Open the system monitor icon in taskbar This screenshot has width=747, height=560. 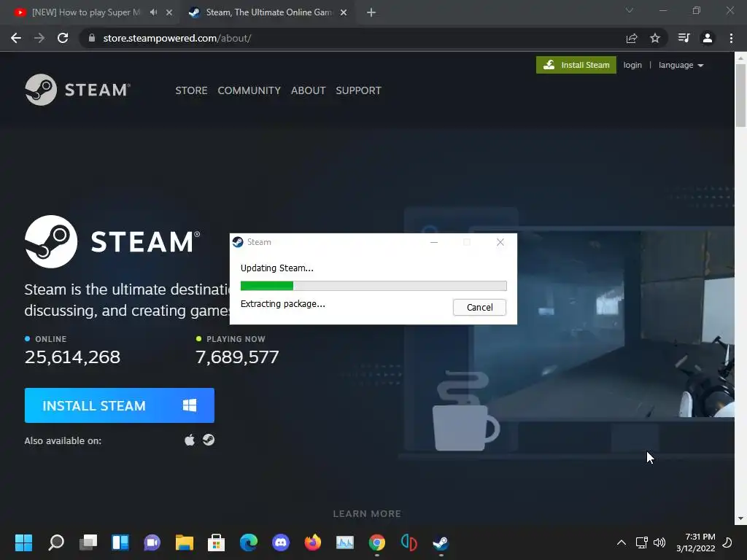click(x=344, y=542)
